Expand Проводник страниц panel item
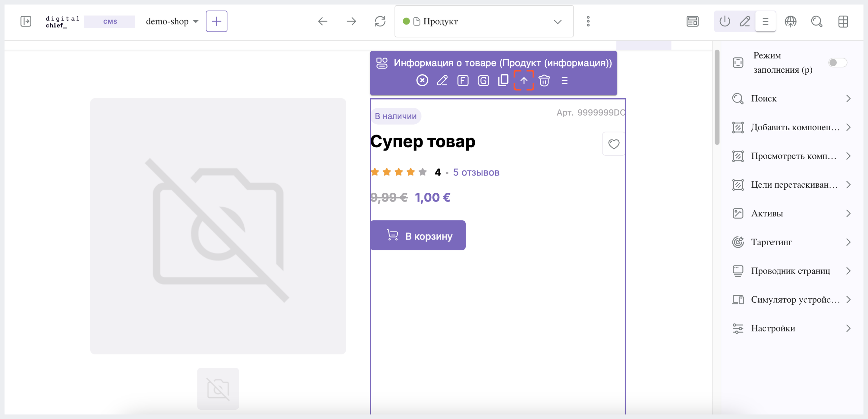The width and height of the screenshot is (868, 419). click(791, 271)
